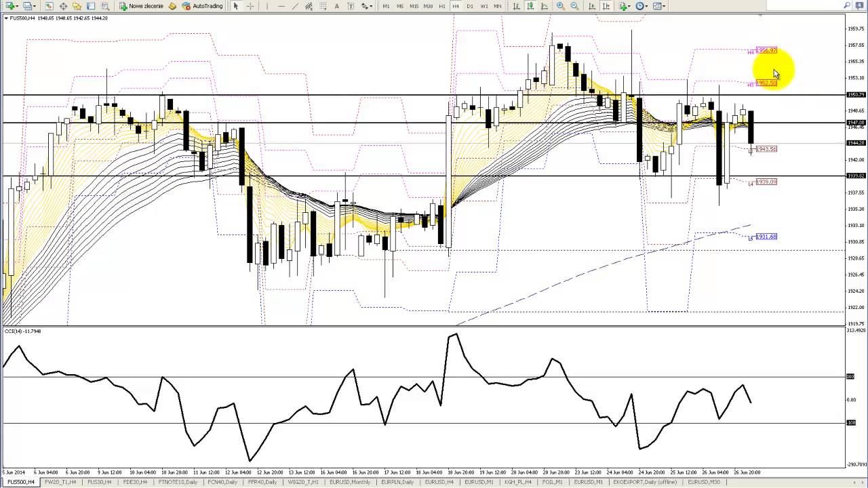
Task: Toggle the Data Window panel
Action: pos(63,6)
